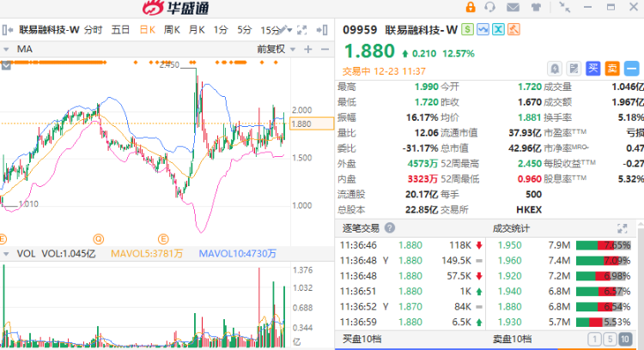Open the messages envelope icon
644x350 pixels.
(513, 7)
